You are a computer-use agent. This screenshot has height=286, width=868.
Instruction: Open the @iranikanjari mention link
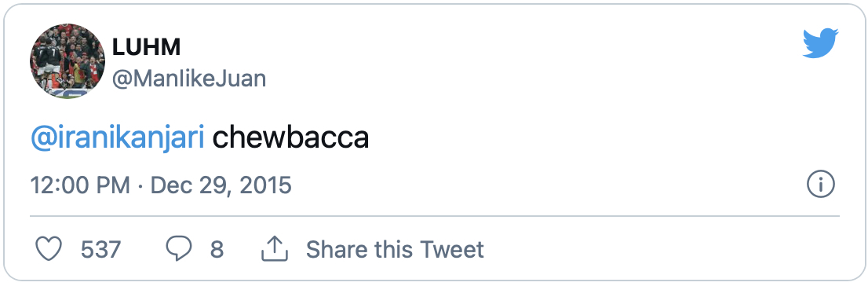(x=118, y=138)
